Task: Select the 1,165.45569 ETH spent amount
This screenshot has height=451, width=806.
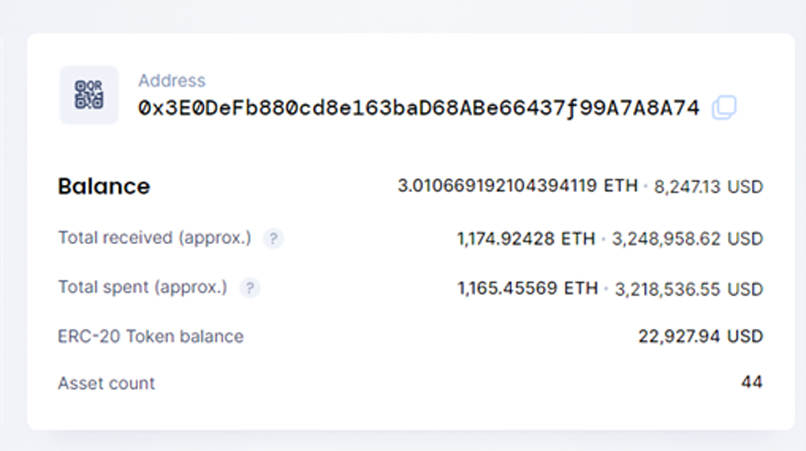Action: click(527, 288)
